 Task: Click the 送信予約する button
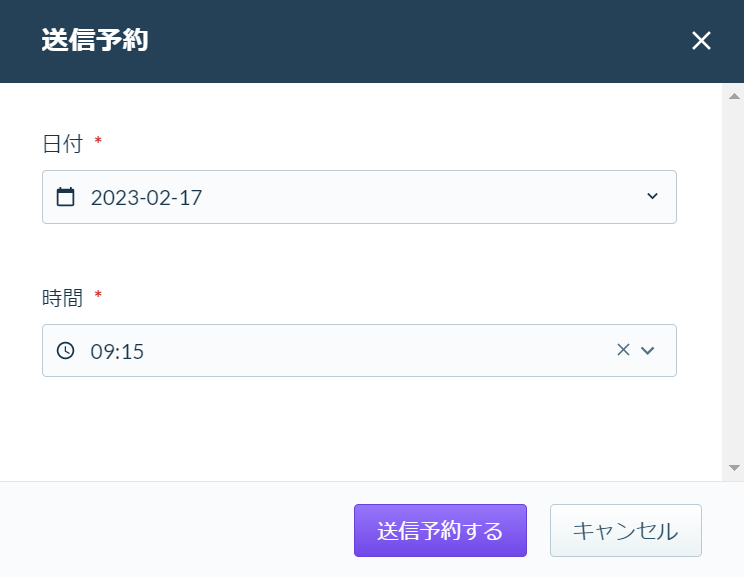pos(440,530)
